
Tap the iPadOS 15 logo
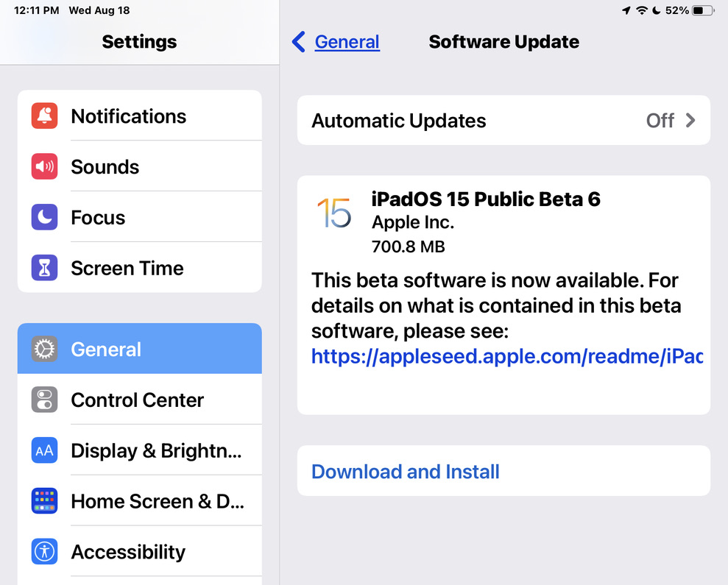(334, 213)
